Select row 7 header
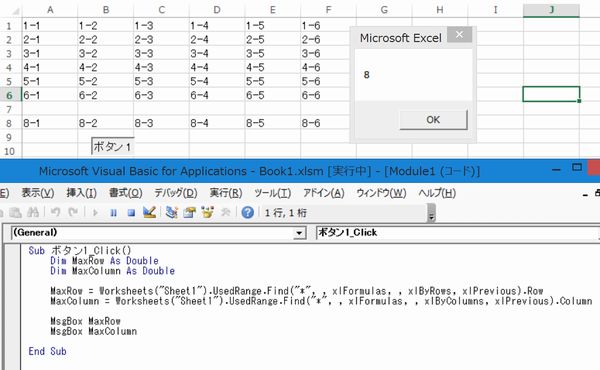The height and width of the screenshot is (370, 600). click(9, 109)
